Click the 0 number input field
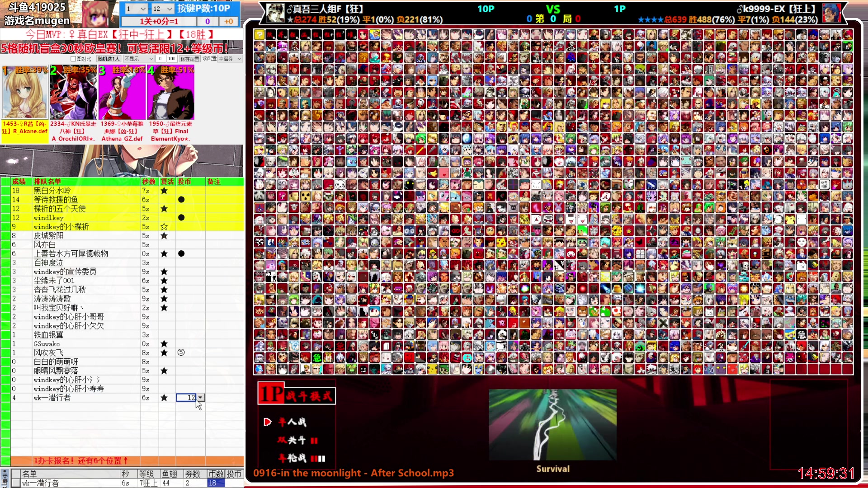The width and height of the screenshot is (868, 488). point(160,59)
